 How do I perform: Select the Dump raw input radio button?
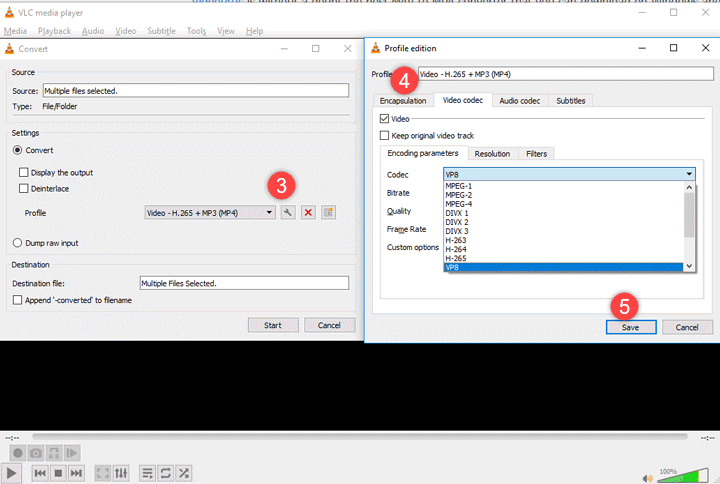17,243
